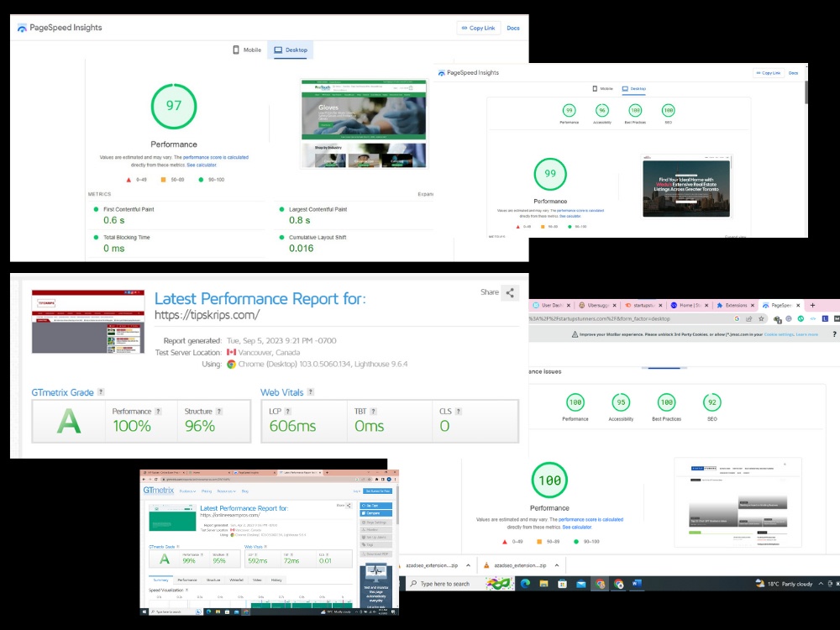Screen dimensions: 840x630
Task: Click the Share icon on the tipskrips GTmetrix report
Action: [510, 292]
